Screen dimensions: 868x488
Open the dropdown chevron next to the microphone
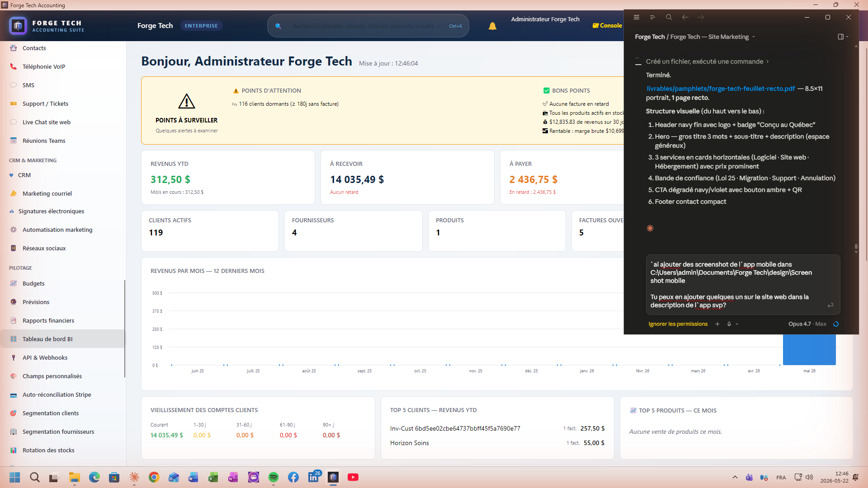pos(737,324)
